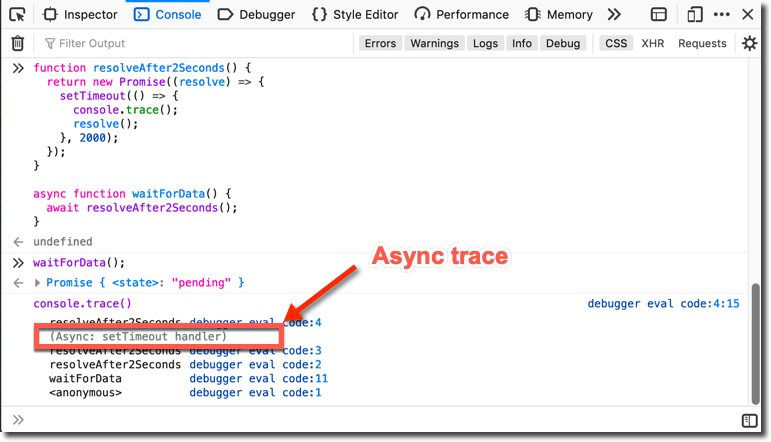Toggle responsive design mode icon
The image size is (771, 442).
(x=694, y=15)
